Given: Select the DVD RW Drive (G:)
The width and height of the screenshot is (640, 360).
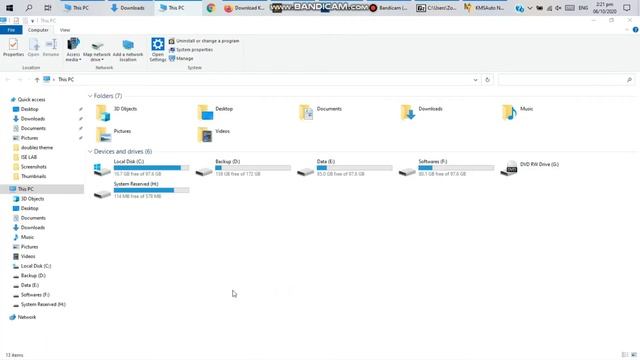Looking at the screenshot, I should click(x=530, y=168).
